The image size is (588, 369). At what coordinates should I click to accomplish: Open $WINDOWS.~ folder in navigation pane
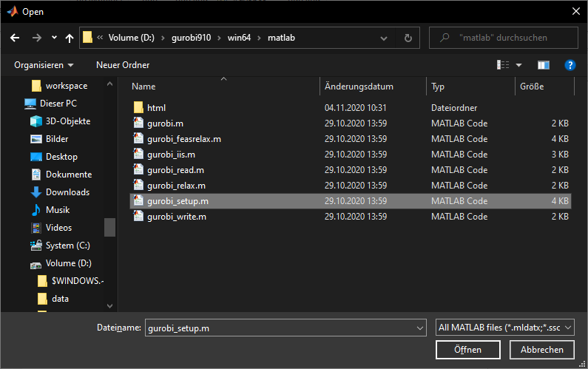[78, 281]
